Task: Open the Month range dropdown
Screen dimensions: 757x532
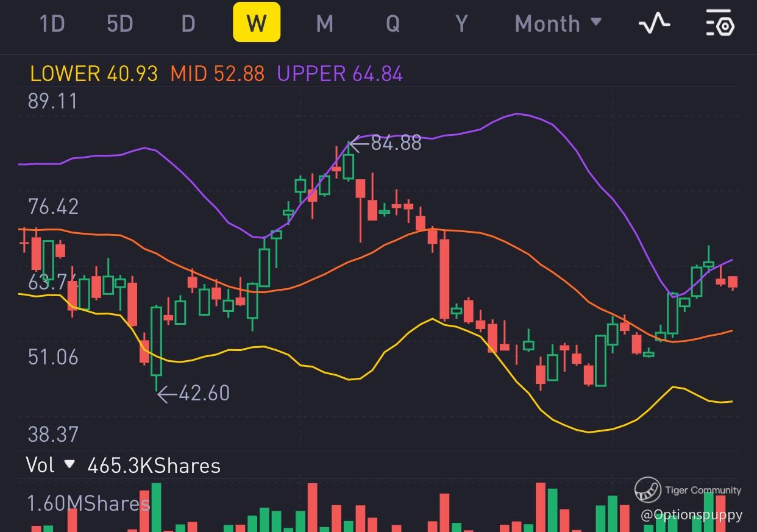Action: [558, 24]
